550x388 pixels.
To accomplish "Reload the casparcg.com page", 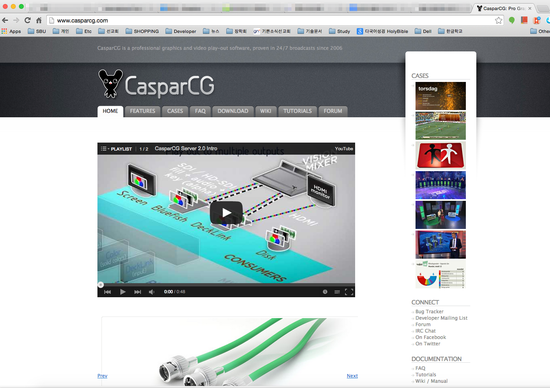I will (x=27, y=20).
